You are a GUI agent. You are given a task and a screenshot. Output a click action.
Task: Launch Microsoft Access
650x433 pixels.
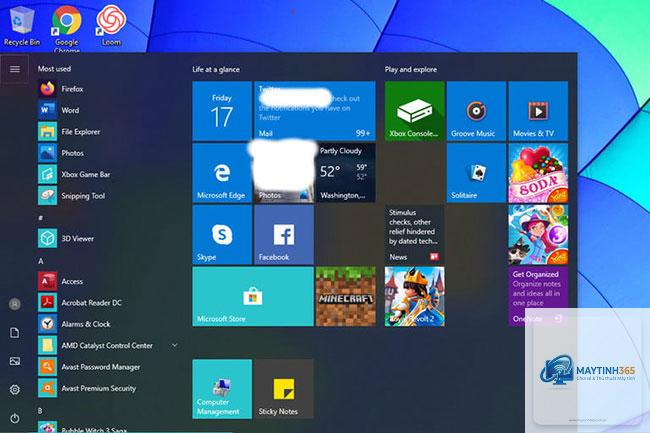[108, 281]
